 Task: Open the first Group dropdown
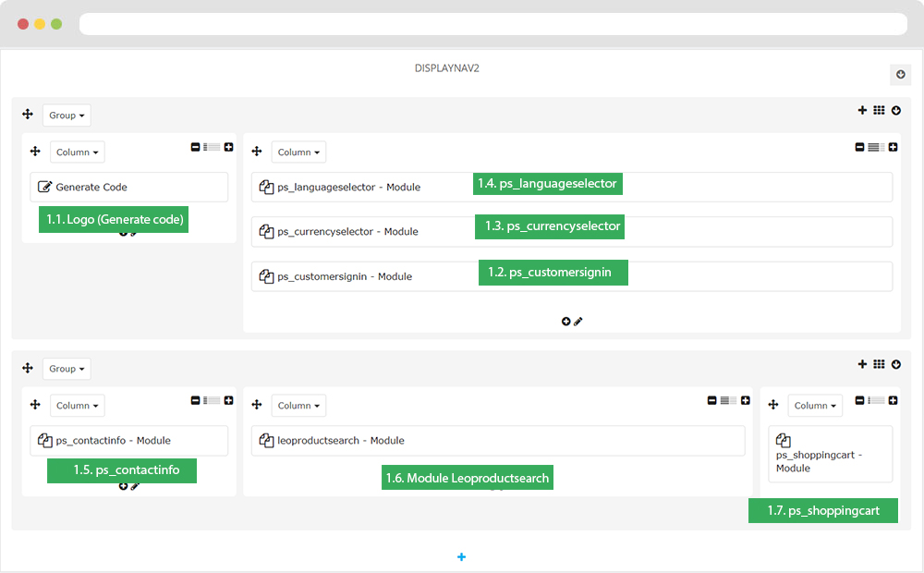pos(67,116)
